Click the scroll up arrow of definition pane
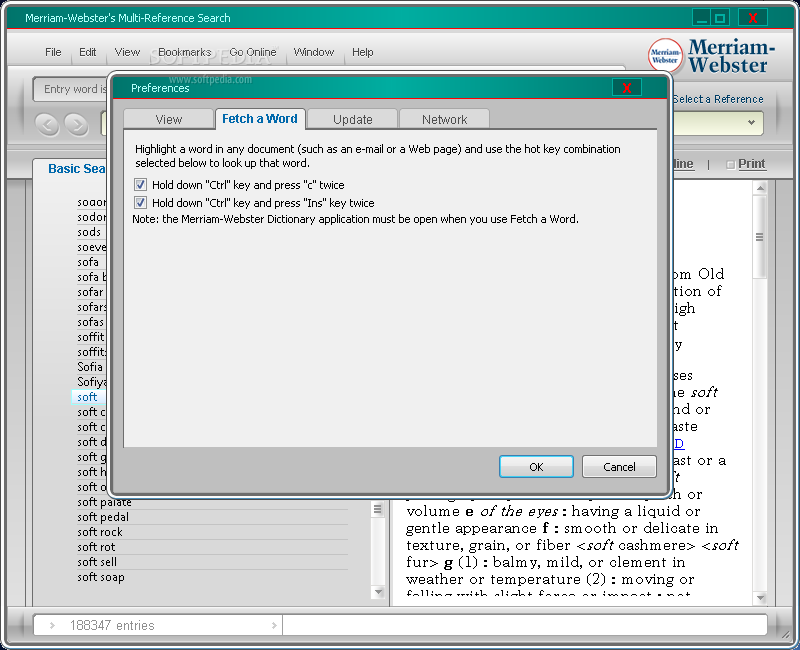800x650 pixels. [760, 188]
